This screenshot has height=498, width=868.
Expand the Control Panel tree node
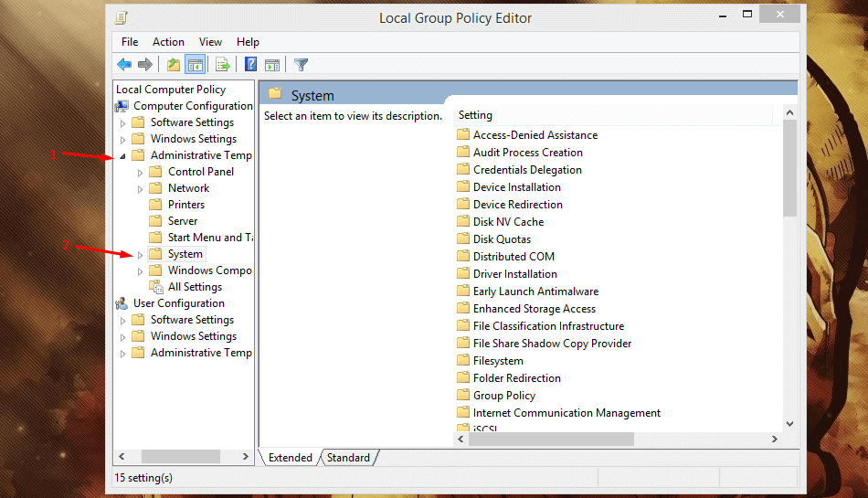[140, 173]
